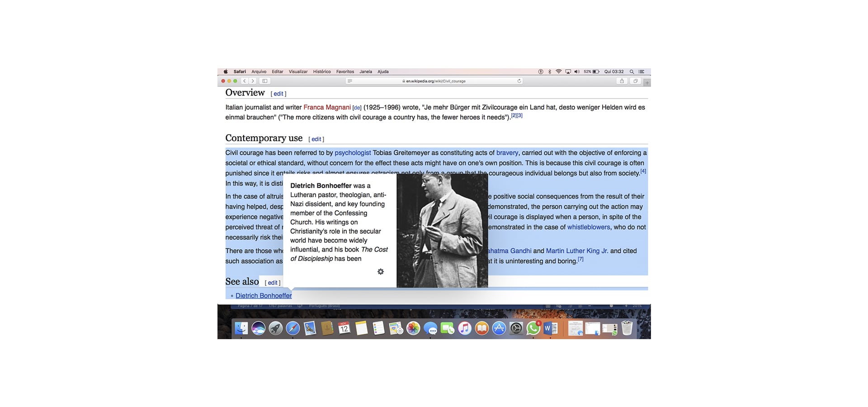This screenshot has width=868, height=407.
Task: Open Messages app in Dock
Action: pos(430,328)
